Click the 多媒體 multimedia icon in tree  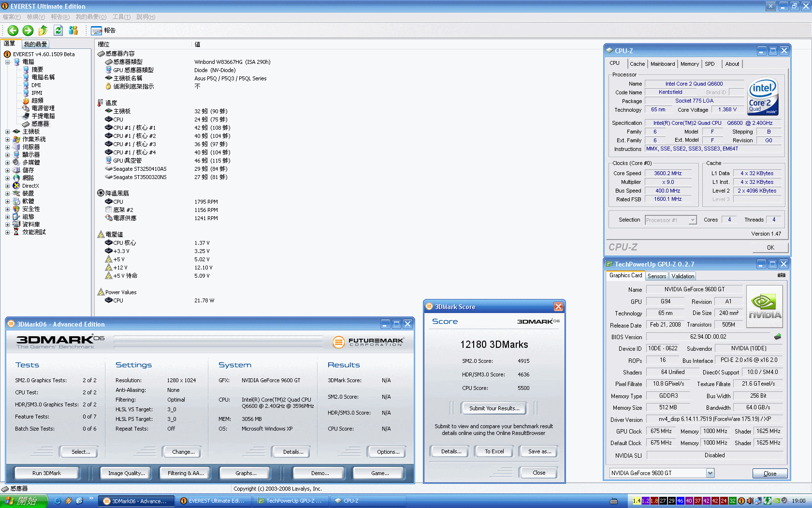coord(16,163)
